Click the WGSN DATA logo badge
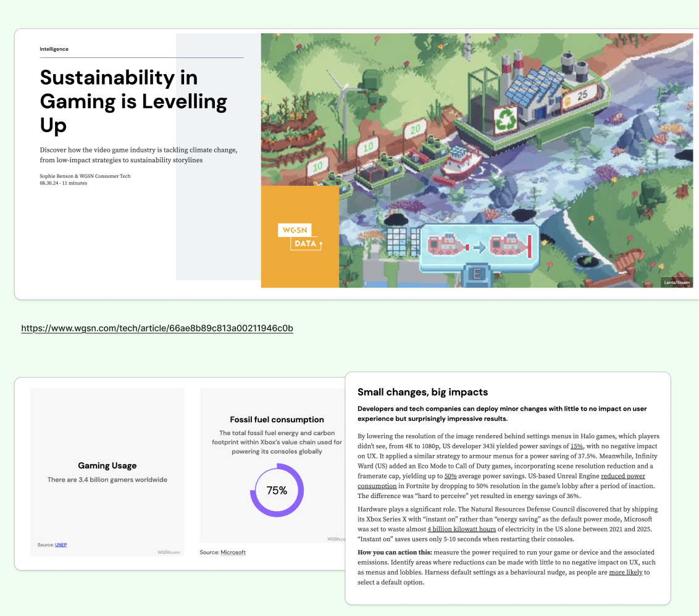Screen dimensions: 699x616 pyautogui.click(x=299, y=236)
